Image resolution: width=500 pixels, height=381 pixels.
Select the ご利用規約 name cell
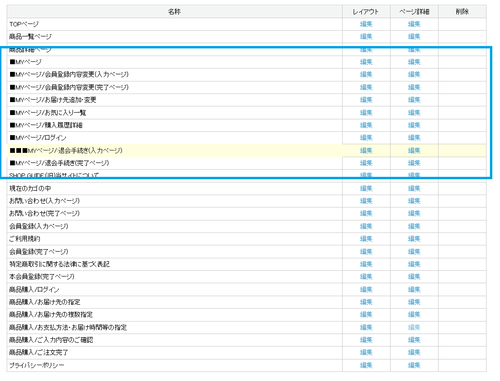coord(174,239)
